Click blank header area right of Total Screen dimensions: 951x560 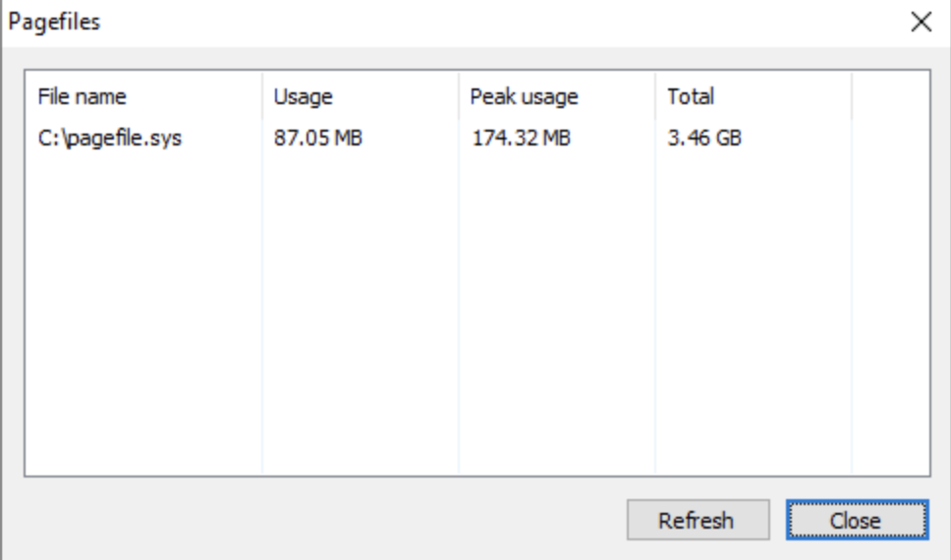pos(889,97)
